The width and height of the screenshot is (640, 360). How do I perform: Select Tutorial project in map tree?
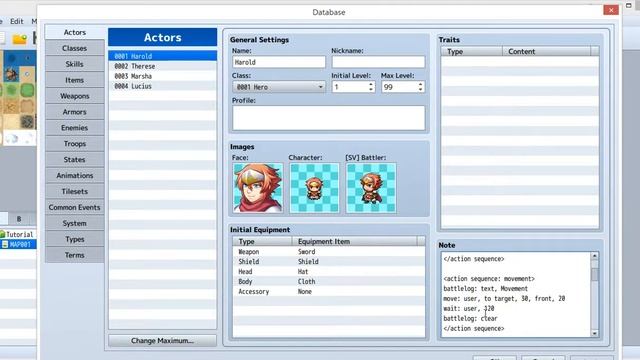20,234
